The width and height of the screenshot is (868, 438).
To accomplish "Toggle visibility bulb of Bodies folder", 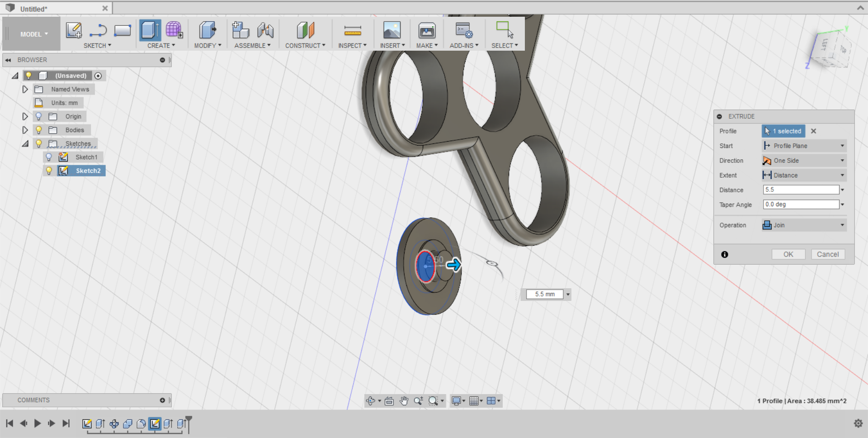I will point(39,130).
